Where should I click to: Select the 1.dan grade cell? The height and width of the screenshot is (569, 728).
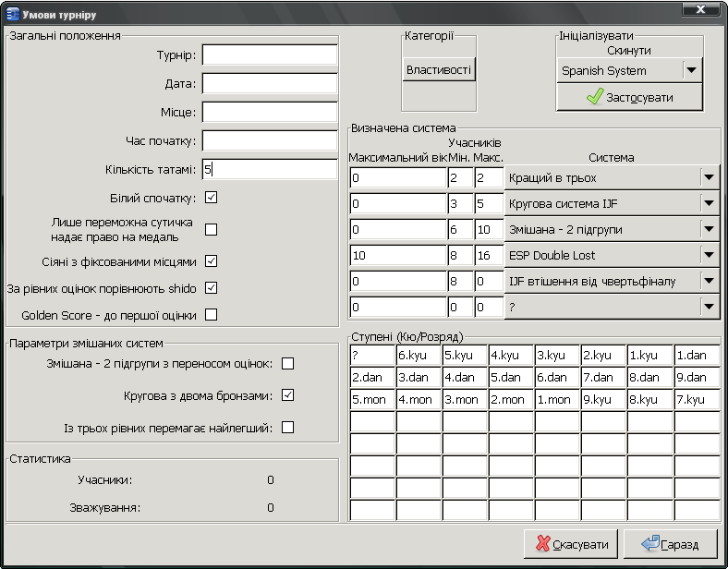coord(697,356)
